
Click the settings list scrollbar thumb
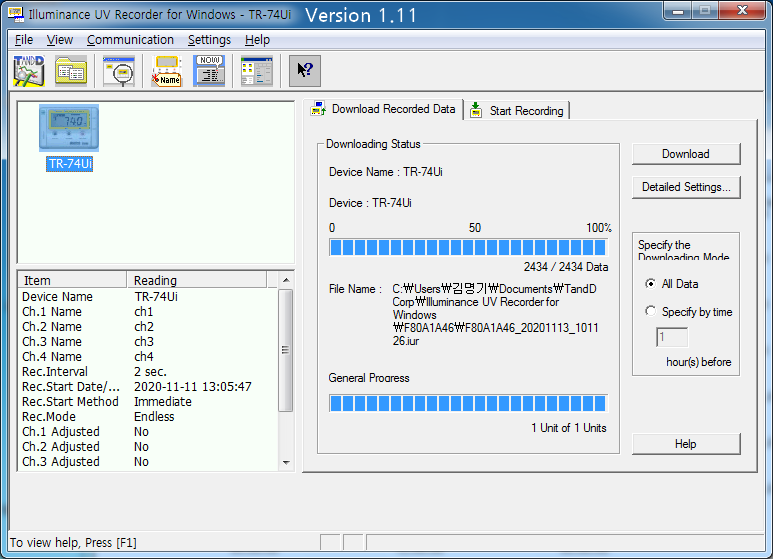click(285, 350)
